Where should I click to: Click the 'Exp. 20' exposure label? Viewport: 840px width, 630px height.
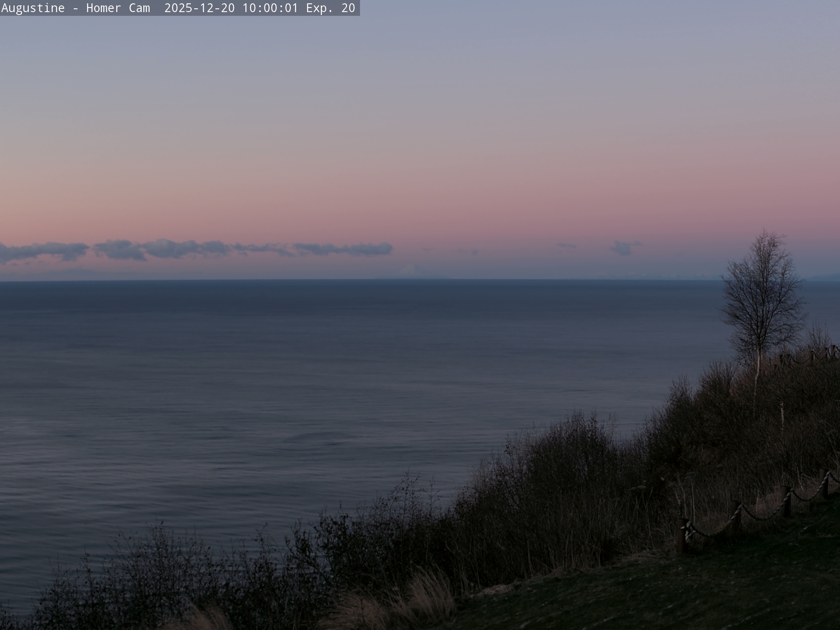pyautogui.click(x=330, y=8)
